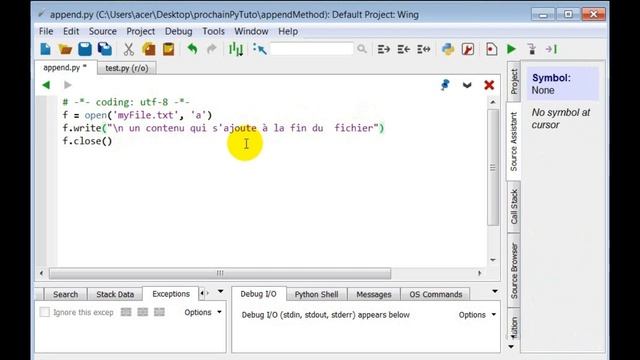Click the editor vertical scrollbar thumb
Screen dimensions: 640x360
(493, 167)
